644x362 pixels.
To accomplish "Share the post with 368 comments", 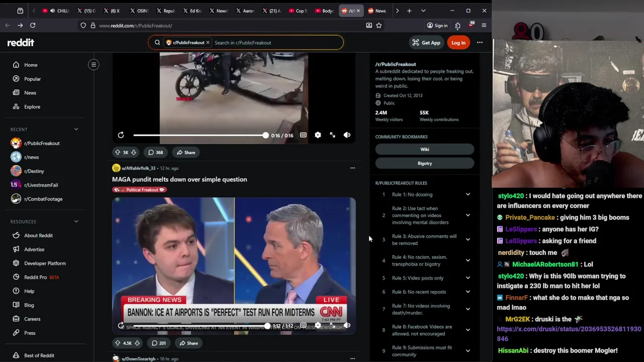I will pos(186,152).
